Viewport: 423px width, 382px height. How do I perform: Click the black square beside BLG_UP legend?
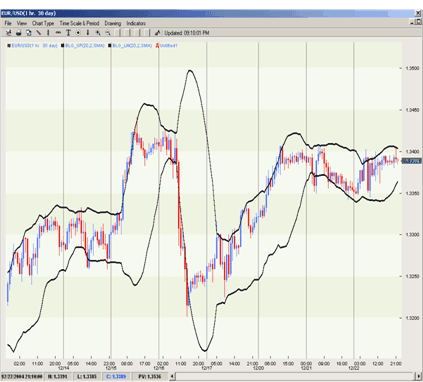point(63,46)
